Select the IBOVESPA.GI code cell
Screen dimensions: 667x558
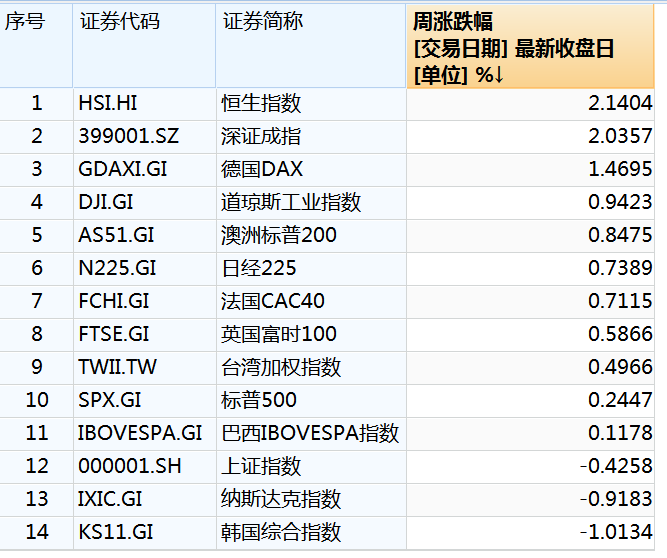(140, 433)
